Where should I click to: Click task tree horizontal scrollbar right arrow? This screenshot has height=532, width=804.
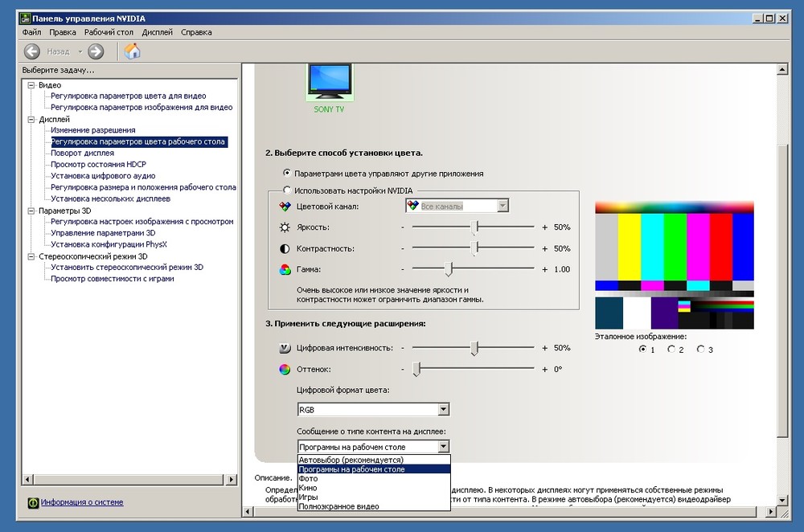tap(232, 480)
